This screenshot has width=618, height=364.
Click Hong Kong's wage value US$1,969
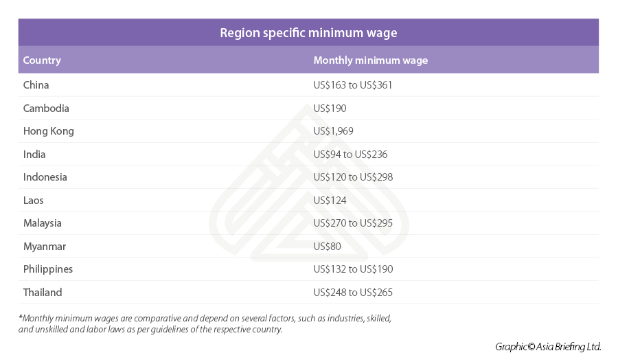click(x=333, y=131)
